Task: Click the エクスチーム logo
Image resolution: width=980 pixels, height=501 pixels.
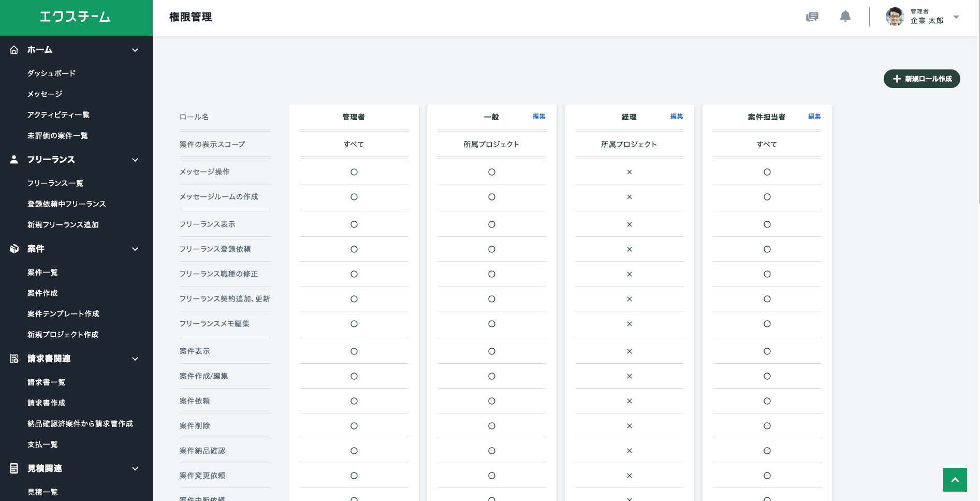Action: pyautogui.click(x=76, y=17)
